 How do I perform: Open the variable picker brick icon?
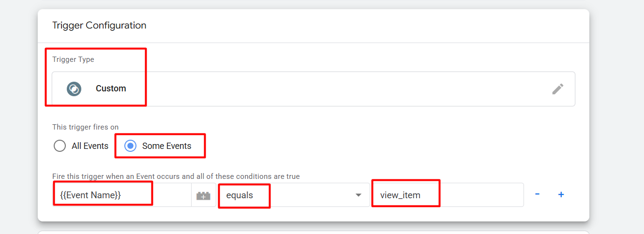pyautogui.click(x=203, y=195)
